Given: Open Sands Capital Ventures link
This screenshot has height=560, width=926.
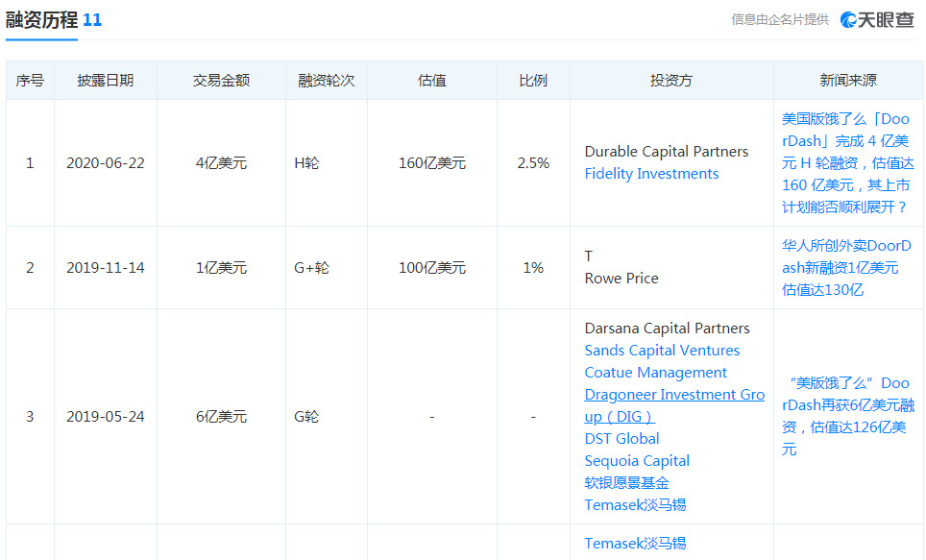Looking at the screenshot, I should pos(662,351).
